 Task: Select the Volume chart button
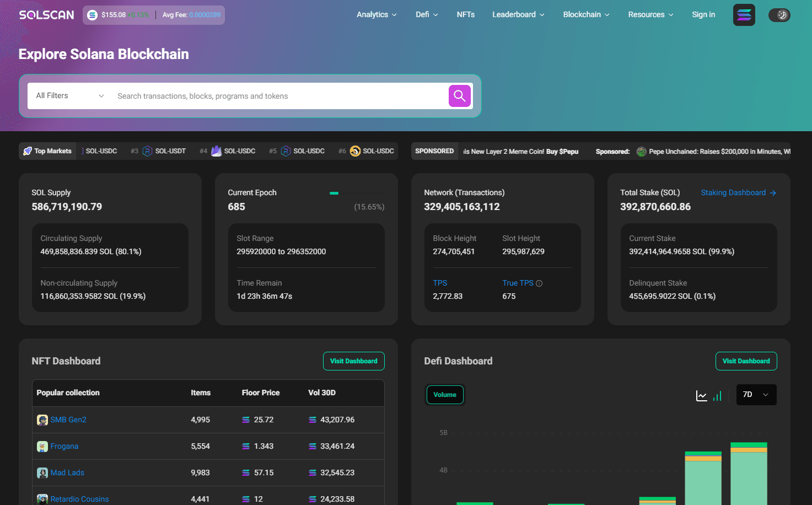coord(445,395)
